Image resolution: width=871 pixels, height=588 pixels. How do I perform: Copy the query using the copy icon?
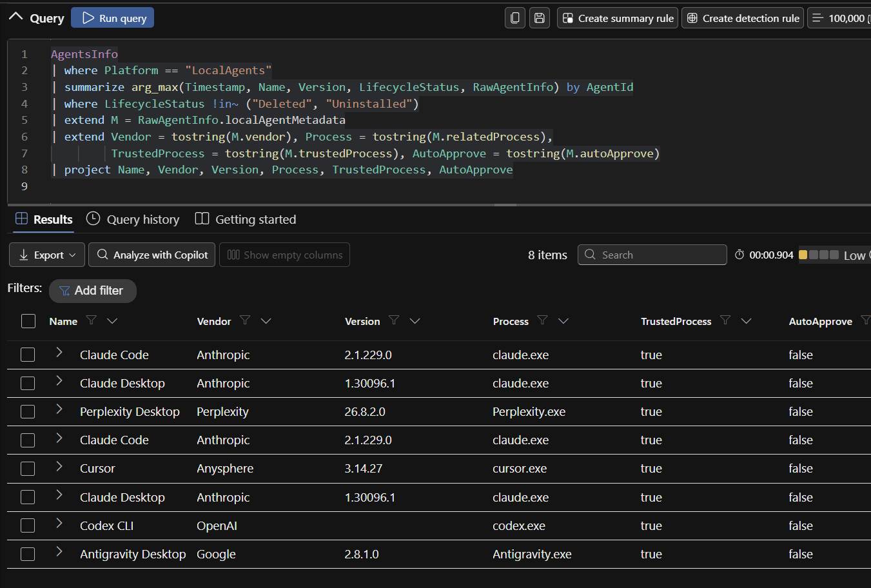tap(514, 18)
